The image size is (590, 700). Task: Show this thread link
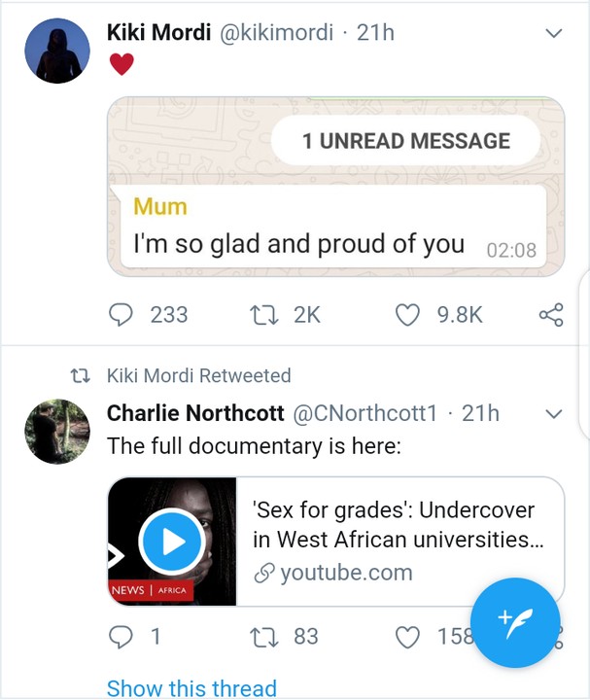point(191,688)
